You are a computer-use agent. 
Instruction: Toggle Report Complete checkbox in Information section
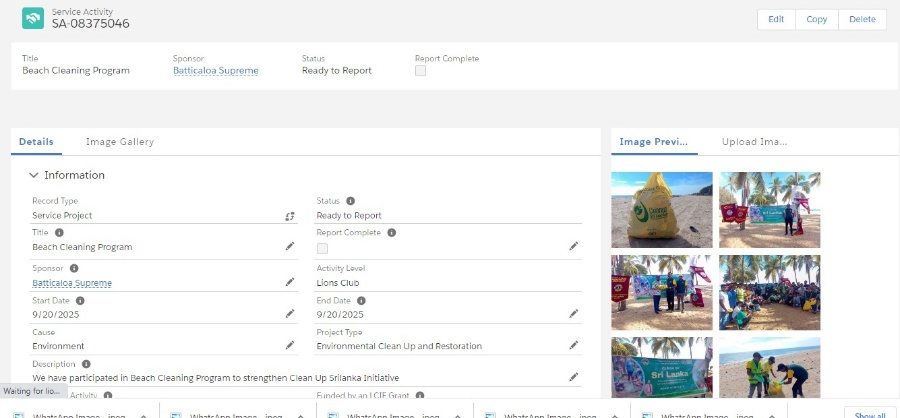point(322,247)
